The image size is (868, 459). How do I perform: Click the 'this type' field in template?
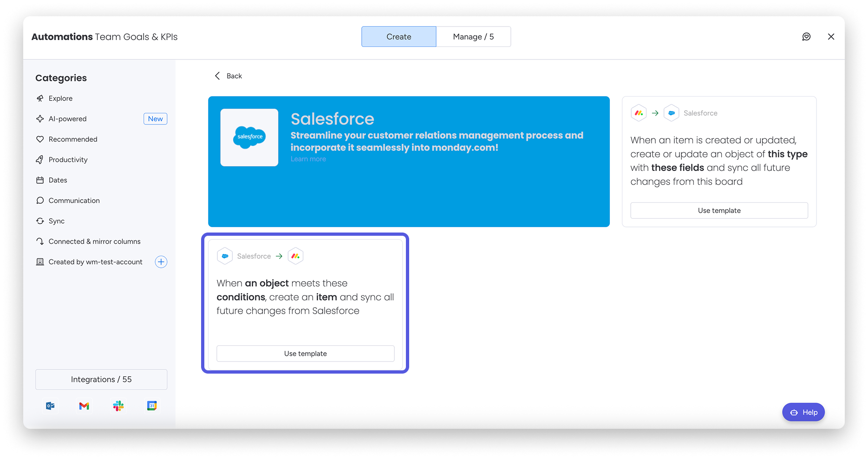[788, 154]
